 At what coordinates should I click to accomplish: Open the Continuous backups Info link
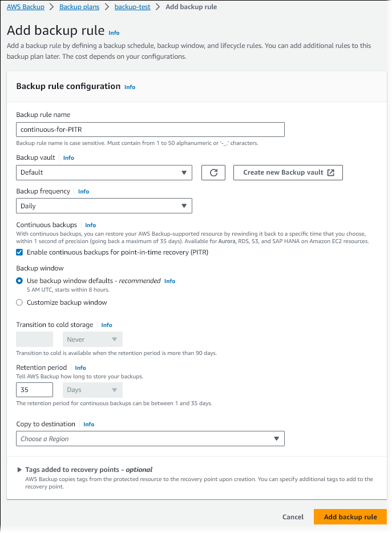pyautogui.click(x=90, y=224)
